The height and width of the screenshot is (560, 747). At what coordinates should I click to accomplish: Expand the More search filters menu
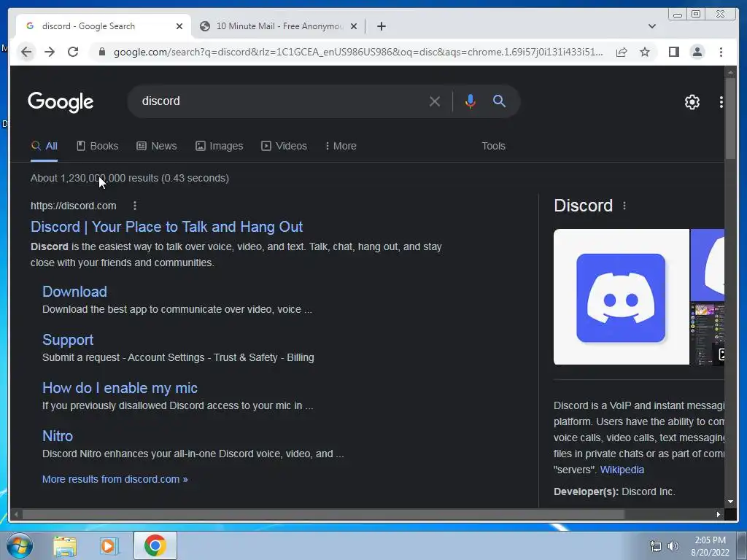click(341, 146)
